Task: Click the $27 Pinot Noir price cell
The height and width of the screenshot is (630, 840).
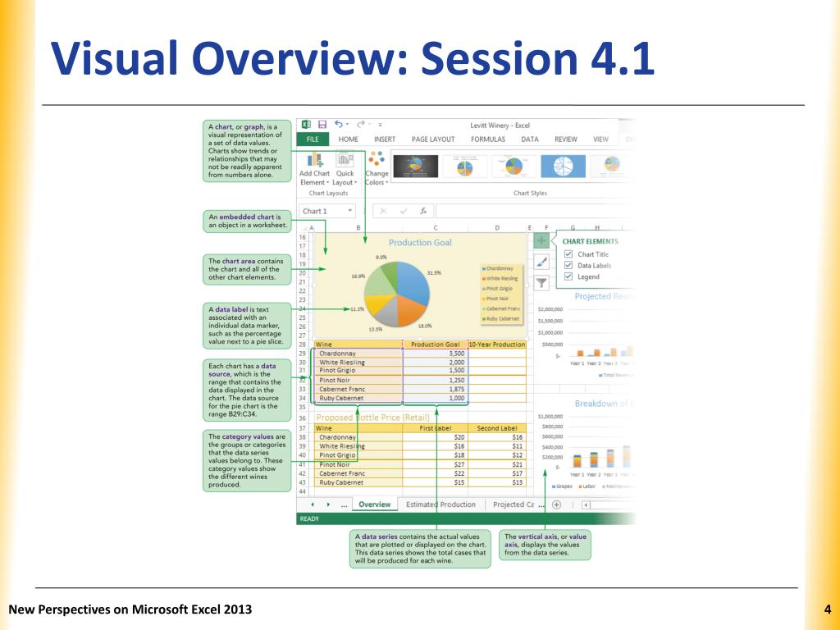Action: click(435, 464)
